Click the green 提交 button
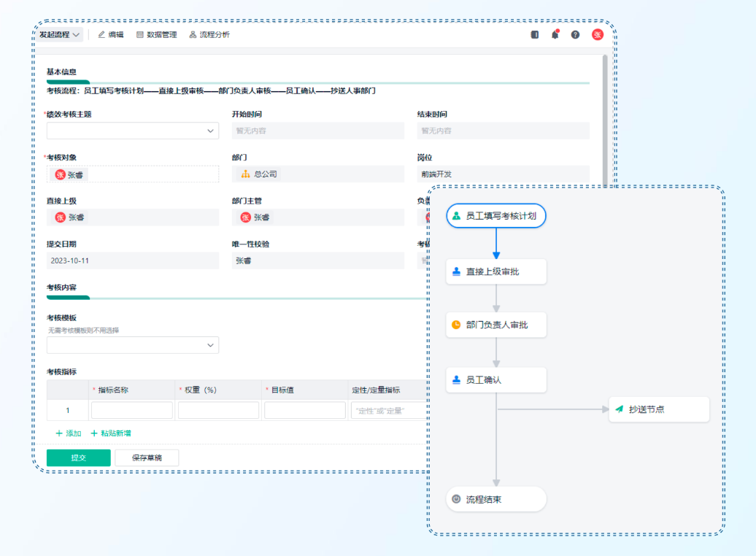This screenshot has height=556, width=756. (x=79, y=457)
